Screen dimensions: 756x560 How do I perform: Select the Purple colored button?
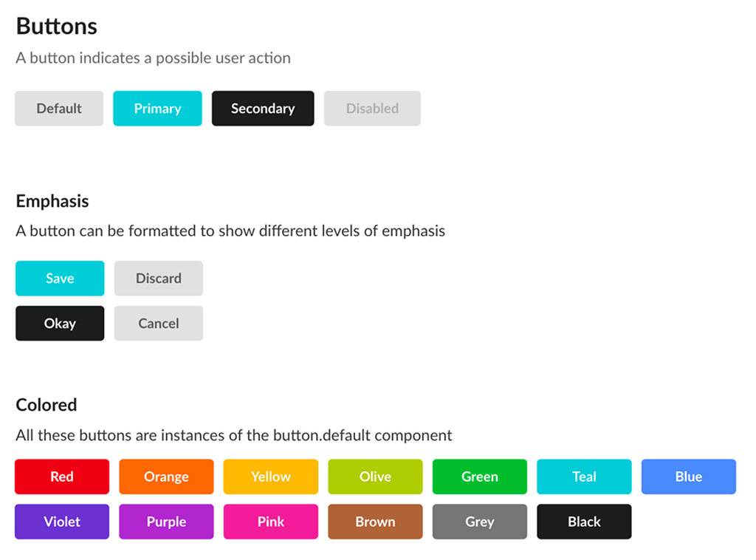[166, 522]
